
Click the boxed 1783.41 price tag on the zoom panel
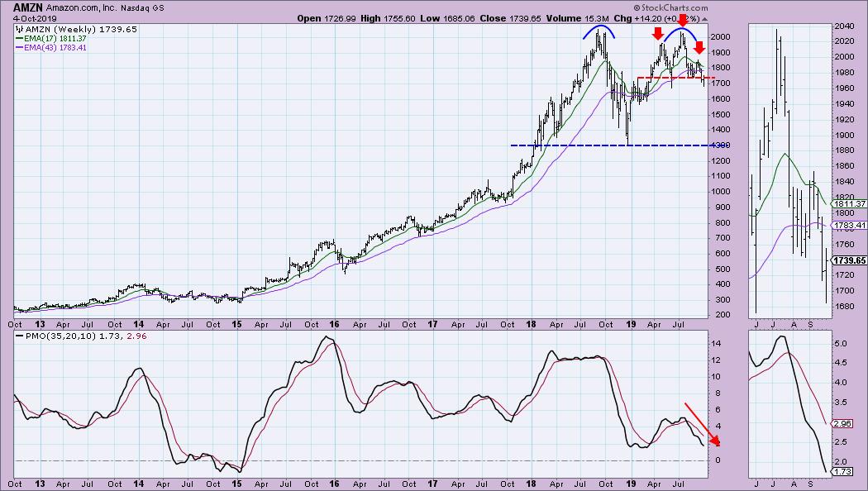pyautogui.click(x=850, y=226)
